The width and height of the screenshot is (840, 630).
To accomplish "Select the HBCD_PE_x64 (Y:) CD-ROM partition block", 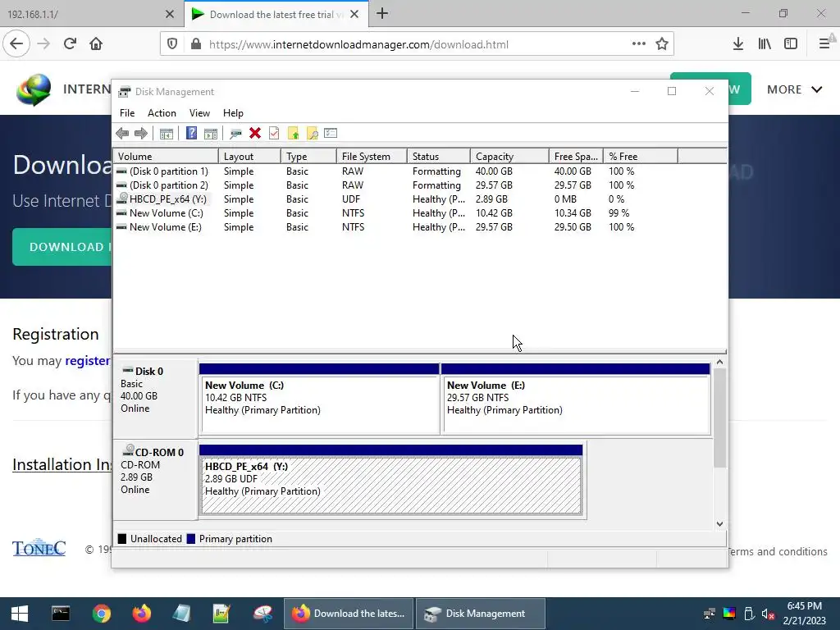I will pyautogui.click(x=391, y=480).
